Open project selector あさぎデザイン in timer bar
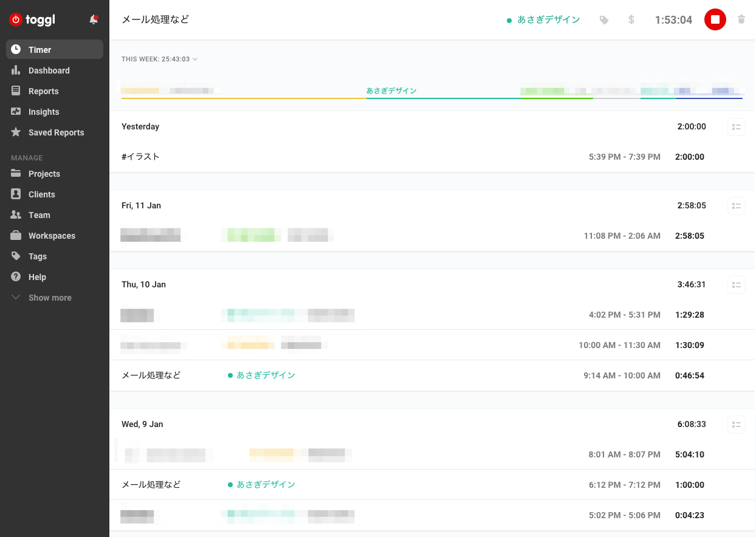 pos(543,20)
